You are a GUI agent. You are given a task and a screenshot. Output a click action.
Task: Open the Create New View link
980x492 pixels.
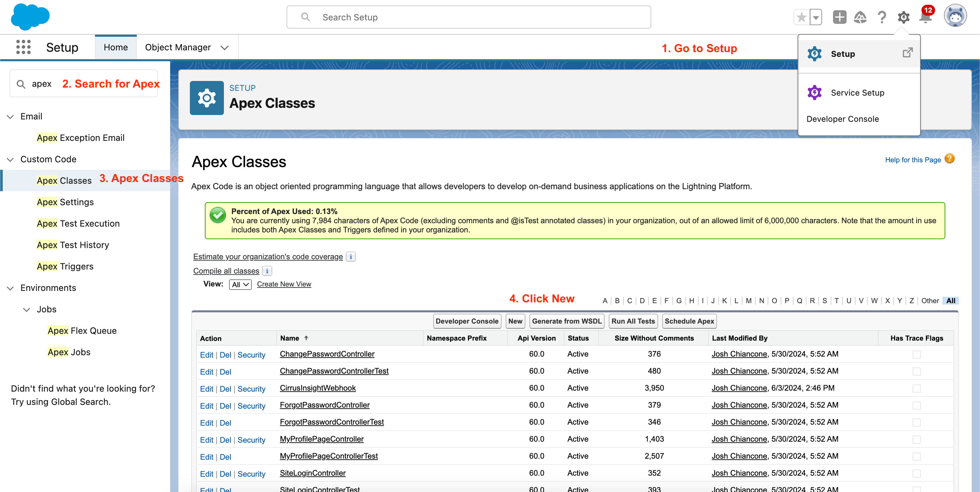tap(284, 284)
